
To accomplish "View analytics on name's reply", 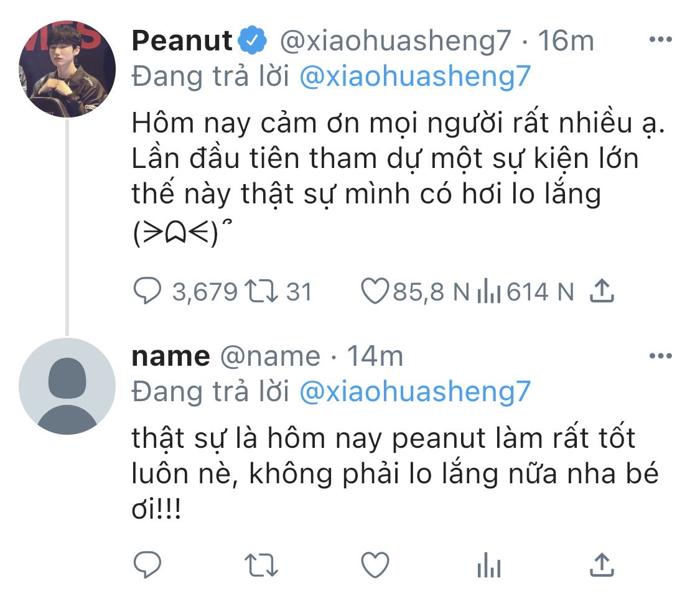I will click(488, 566).
